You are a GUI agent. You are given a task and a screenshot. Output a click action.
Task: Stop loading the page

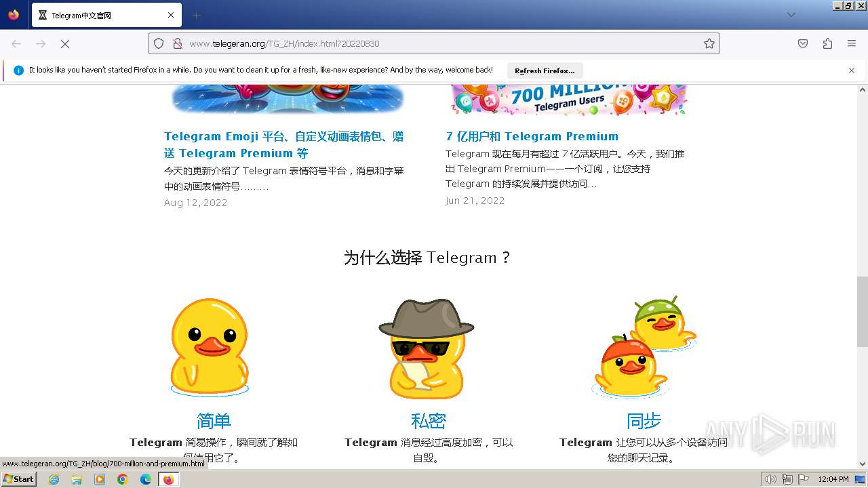(65, 43)
